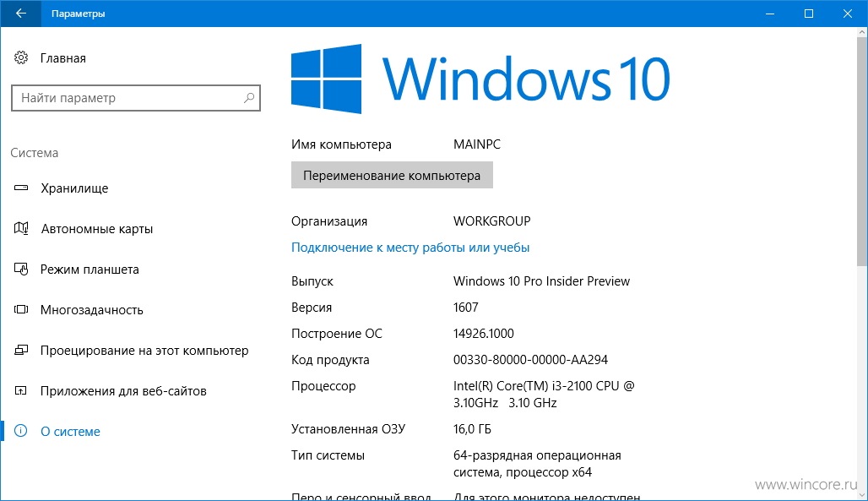868x501 pixels.
Task: Open Многозадачность settings page
Action: tap(92, 310)
